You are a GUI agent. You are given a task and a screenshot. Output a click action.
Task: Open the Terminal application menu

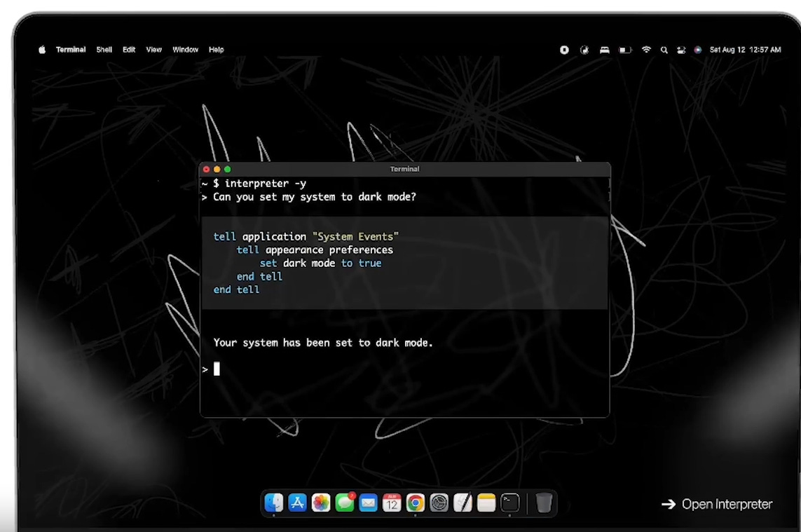click(71, 50)
